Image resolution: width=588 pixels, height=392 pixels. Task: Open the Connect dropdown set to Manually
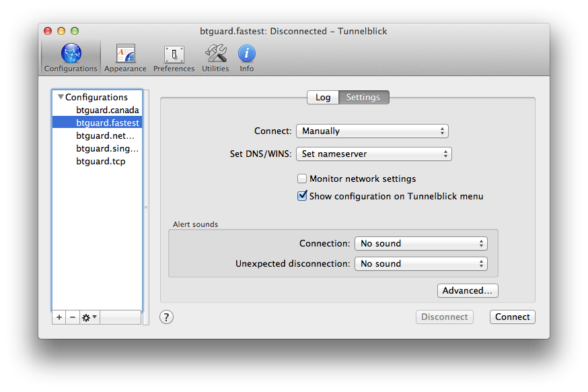[372, 131]
